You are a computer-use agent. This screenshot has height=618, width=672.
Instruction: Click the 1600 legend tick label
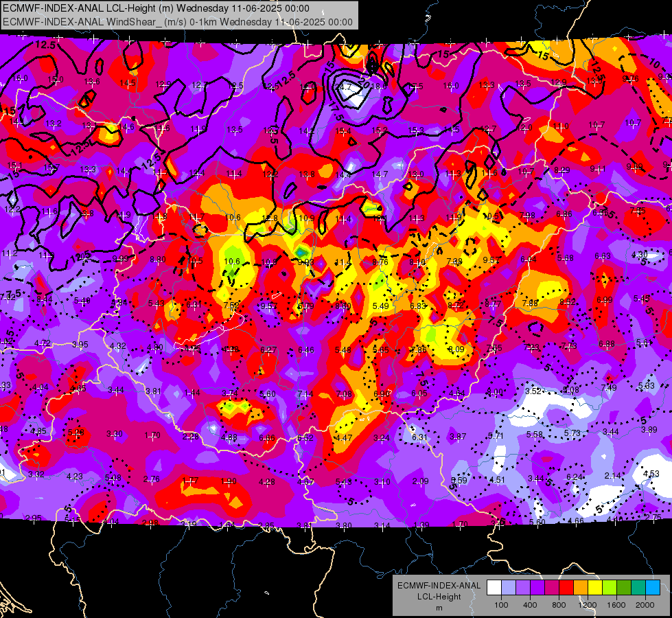(616, 605)
